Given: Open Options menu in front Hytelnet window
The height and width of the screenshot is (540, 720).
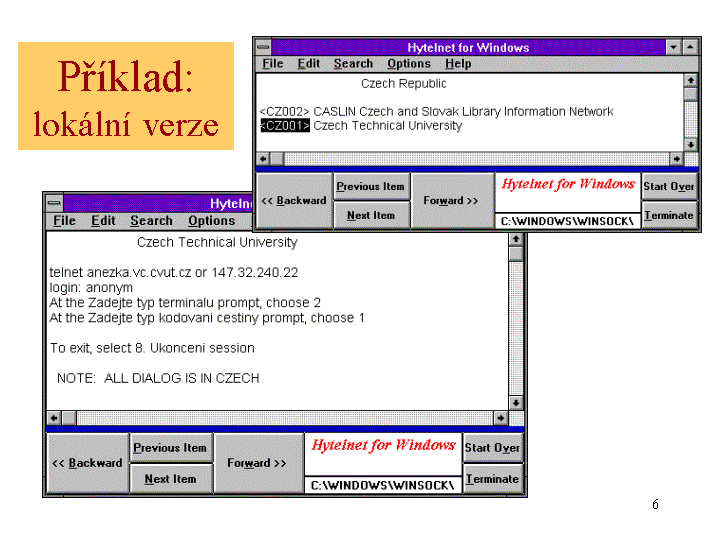Looking at the screenshot, I should (x=409, y=63).
